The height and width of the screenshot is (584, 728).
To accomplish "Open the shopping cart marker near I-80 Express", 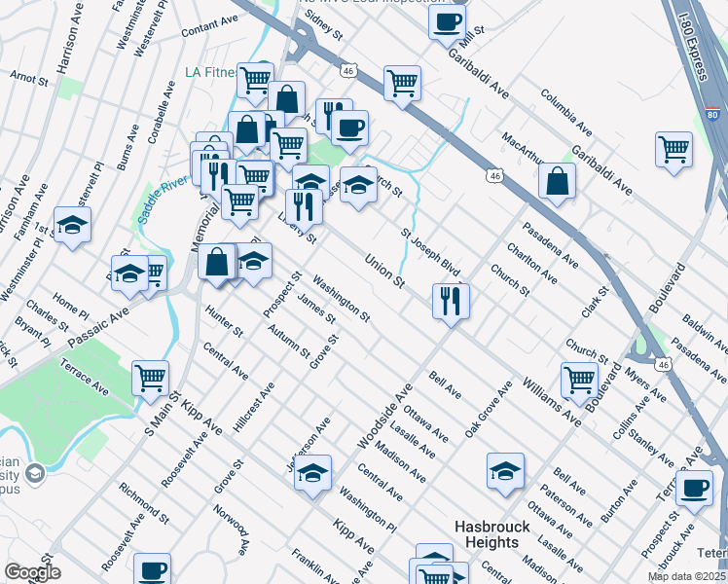I will point(674,152).
